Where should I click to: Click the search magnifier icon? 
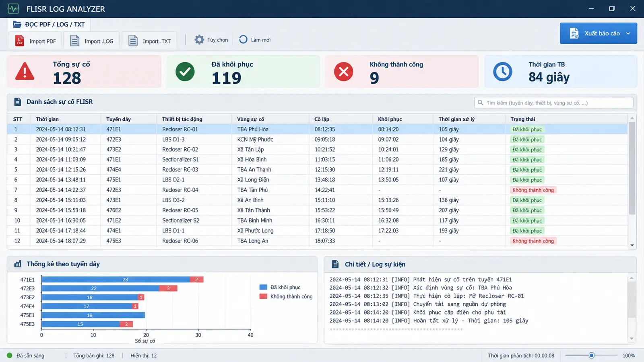[480, 103]
